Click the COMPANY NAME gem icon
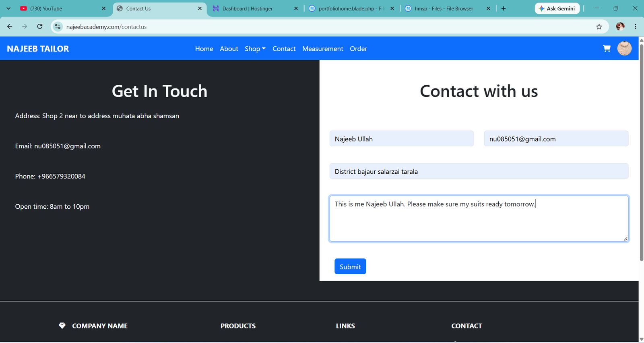Viewport: 644px width, 343px height. 62,326
